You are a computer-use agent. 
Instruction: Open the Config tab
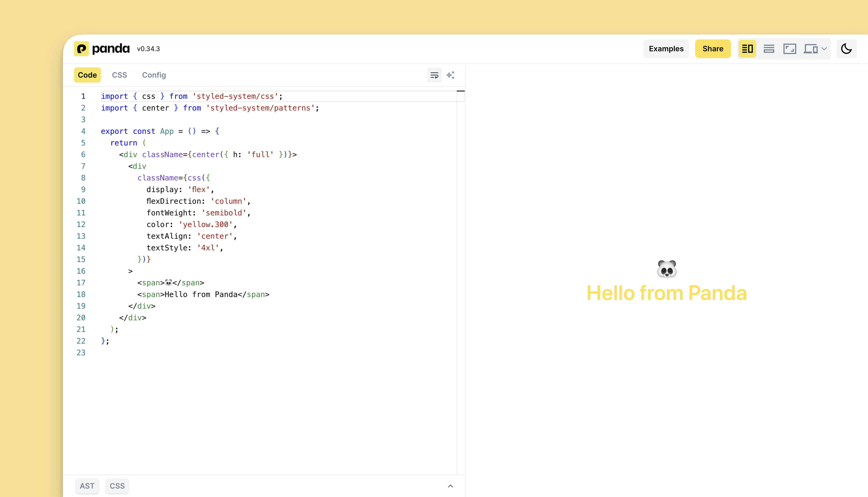click(x=154, y=75)
